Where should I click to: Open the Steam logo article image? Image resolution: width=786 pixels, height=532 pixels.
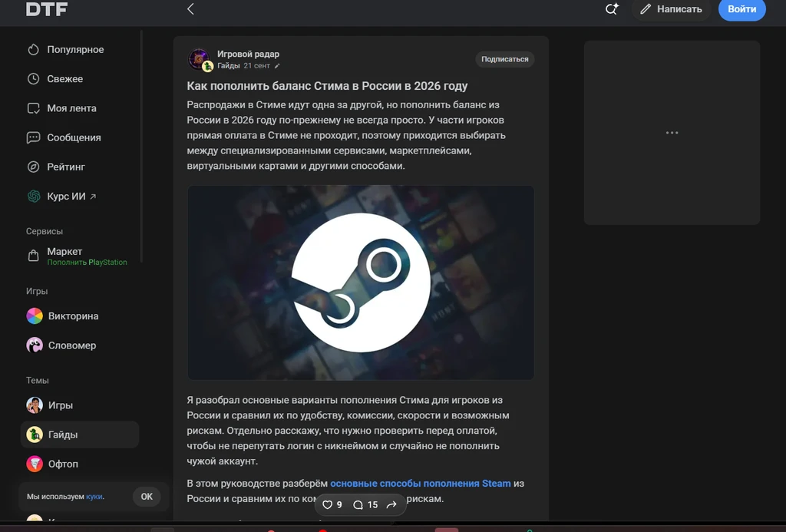361,283
